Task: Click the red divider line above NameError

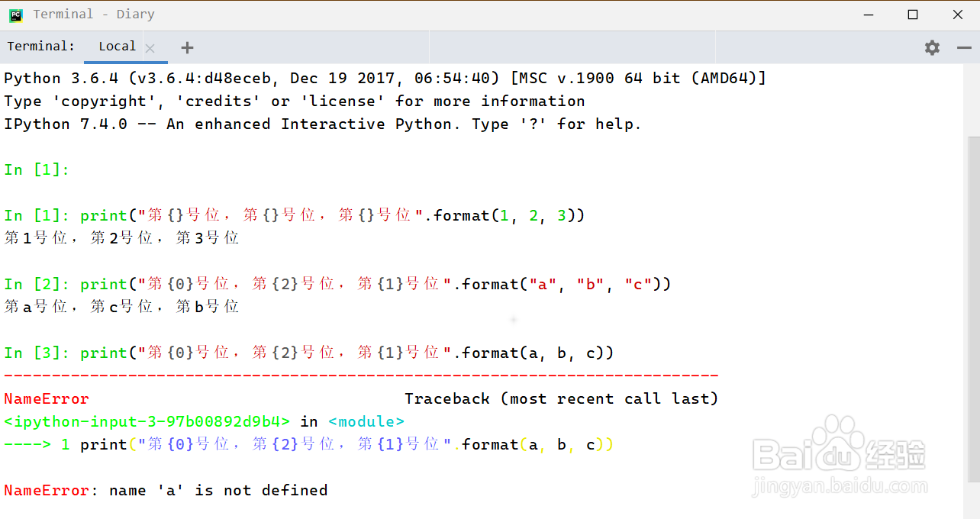Action: (359, 376)
